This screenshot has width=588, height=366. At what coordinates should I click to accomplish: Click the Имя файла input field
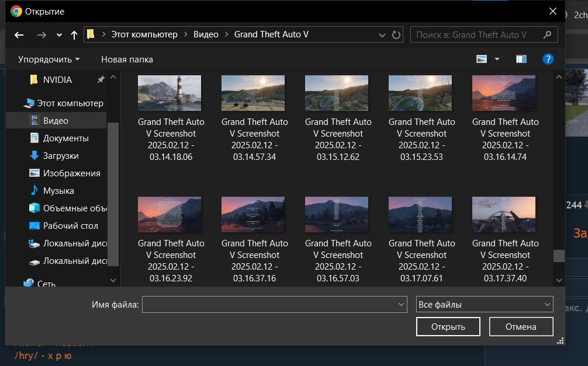275,305
